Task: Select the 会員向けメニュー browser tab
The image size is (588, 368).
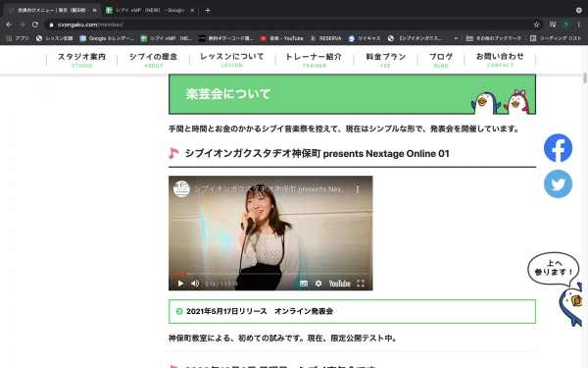Action: point(52,10)
